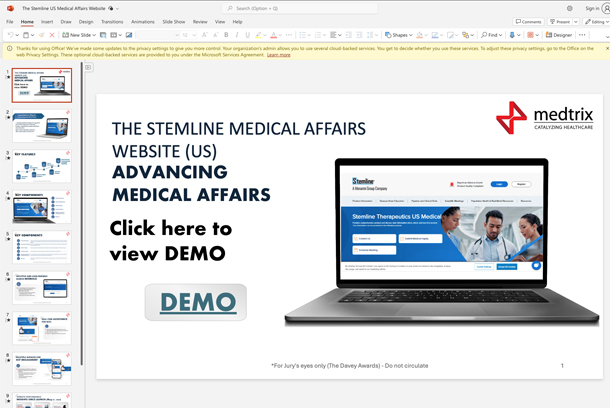Expand the Find dropdown arrow
Screen dimensions: 610x408
500,35
